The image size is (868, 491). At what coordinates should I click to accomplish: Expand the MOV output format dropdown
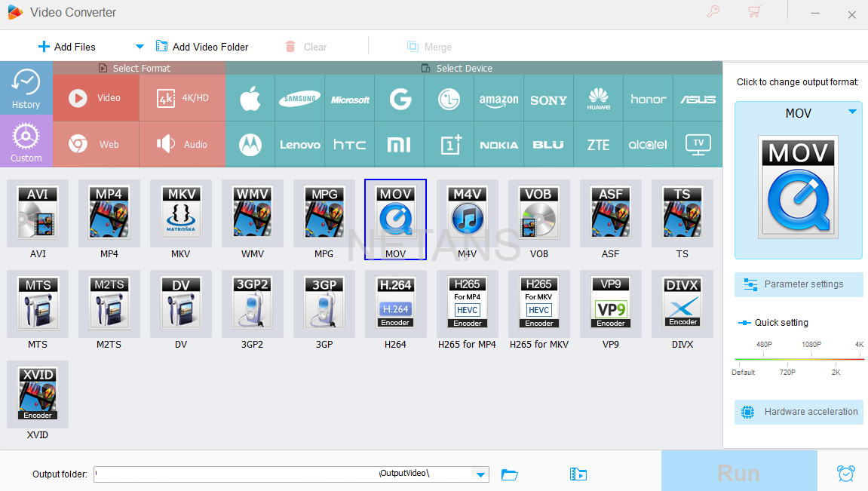click(x=852, y=112)
